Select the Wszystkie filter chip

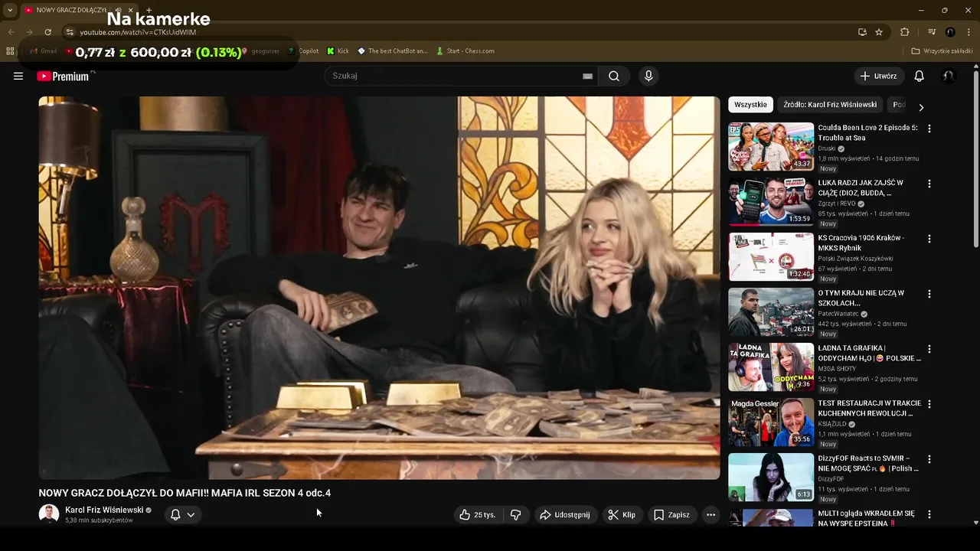pyautogui.click(x=750, y=105)
